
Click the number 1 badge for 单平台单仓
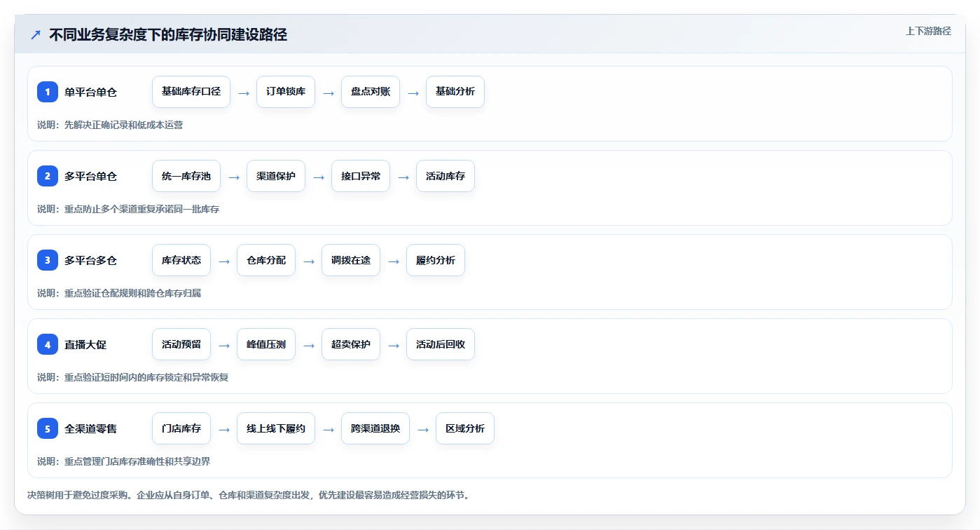pos(48,92)
